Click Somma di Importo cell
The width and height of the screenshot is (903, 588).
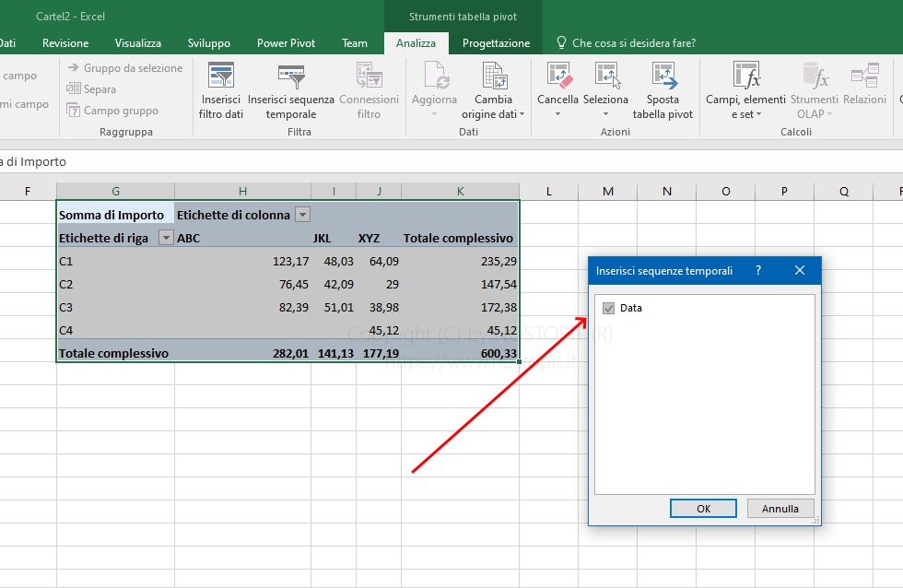(x=116, y=215)
